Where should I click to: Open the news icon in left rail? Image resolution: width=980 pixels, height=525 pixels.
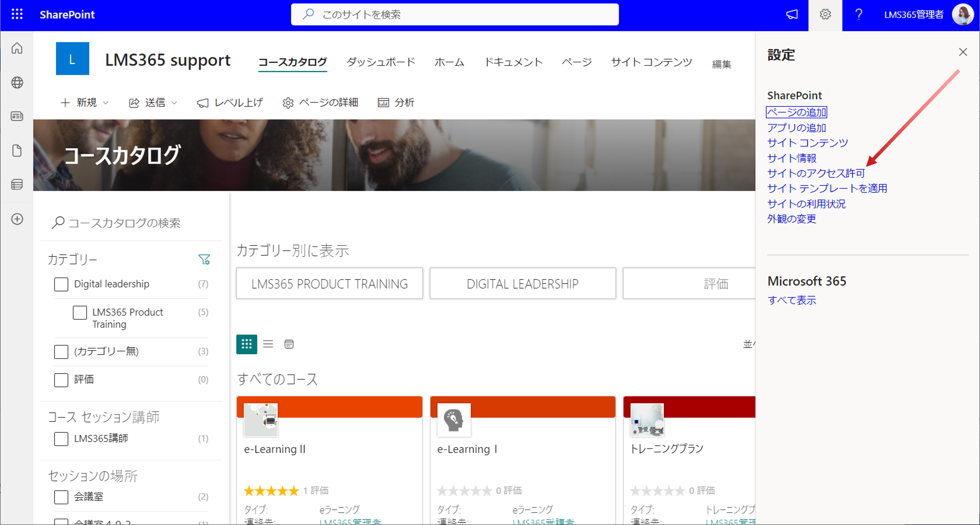[17, 116]
